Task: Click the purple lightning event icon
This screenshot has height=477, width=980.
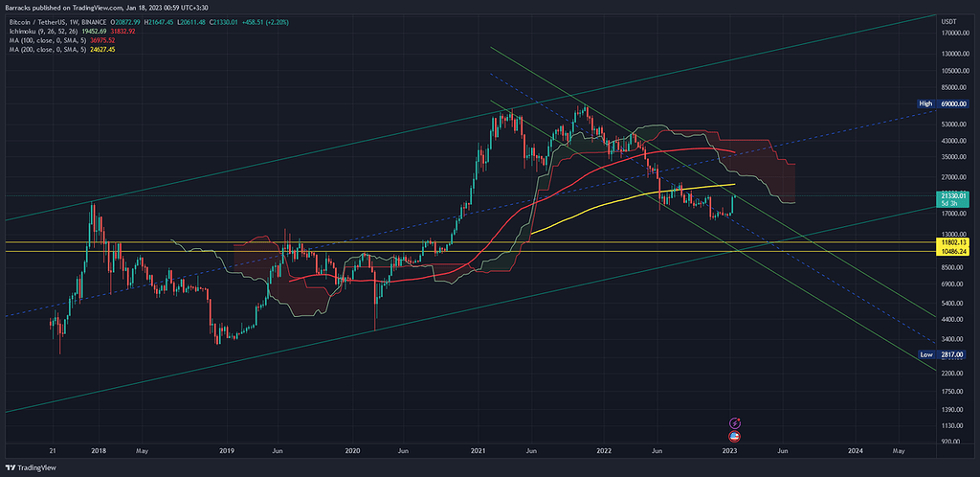Action: pos(735,422)
